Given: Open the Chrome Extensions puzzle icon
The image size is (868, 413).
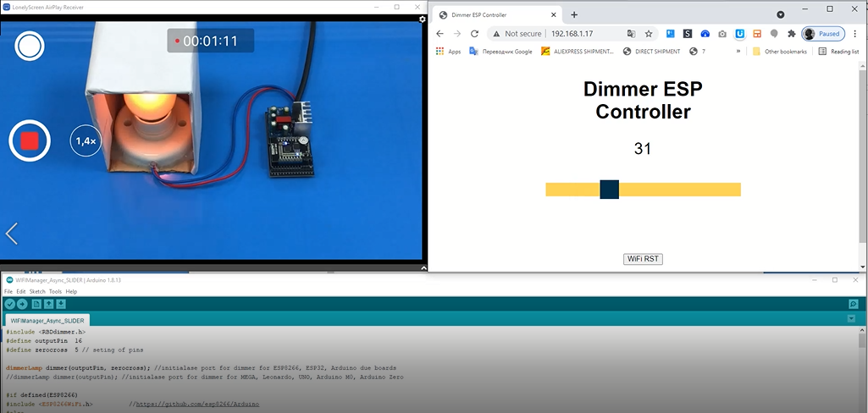Looking at the screenshot, I should click(x=791, y=34).
